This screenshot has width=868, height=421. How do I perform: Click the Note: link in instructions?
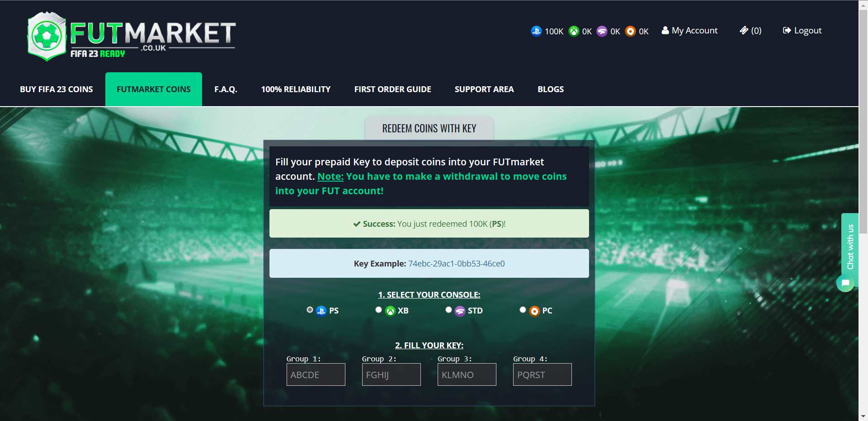[330, 177]
